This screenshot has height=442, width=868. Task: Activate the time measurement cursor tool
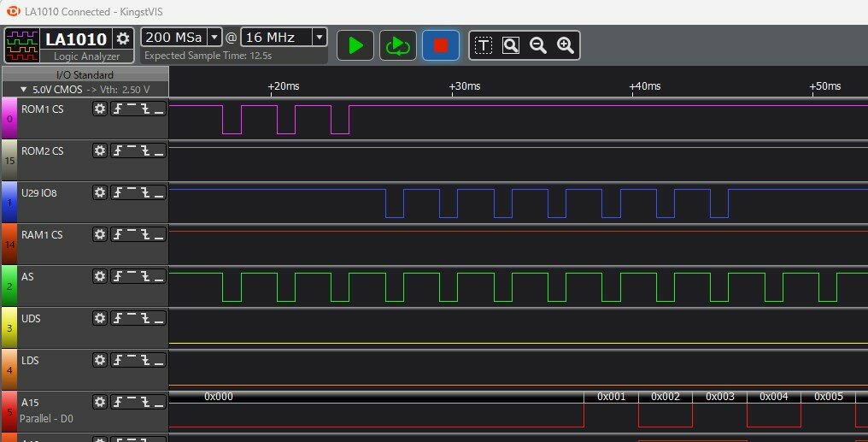(484, 45)
